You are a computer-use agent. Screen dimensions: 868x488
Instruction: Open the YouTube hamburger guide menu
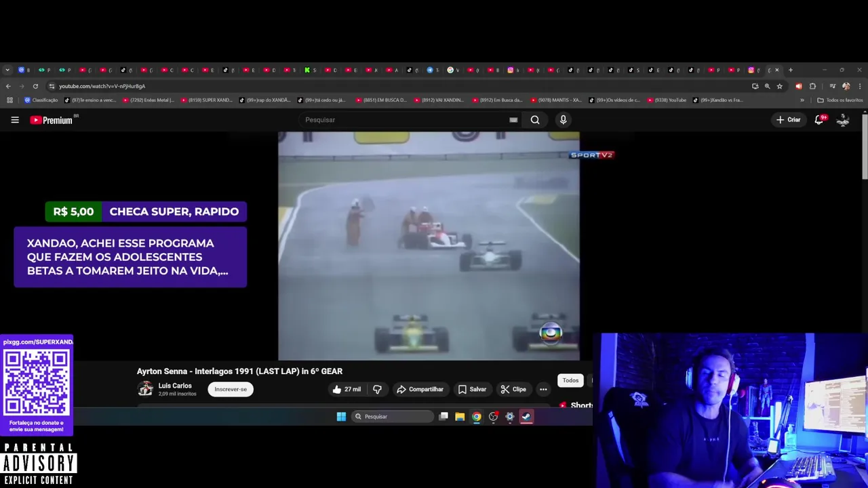pos(15,120)
